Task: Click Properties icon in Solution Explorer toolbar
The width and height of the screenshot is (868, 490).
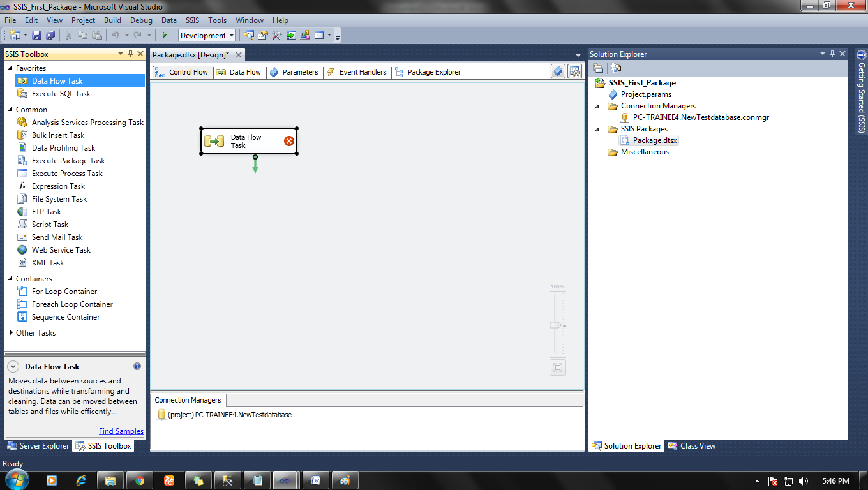Action: (599, 68)
